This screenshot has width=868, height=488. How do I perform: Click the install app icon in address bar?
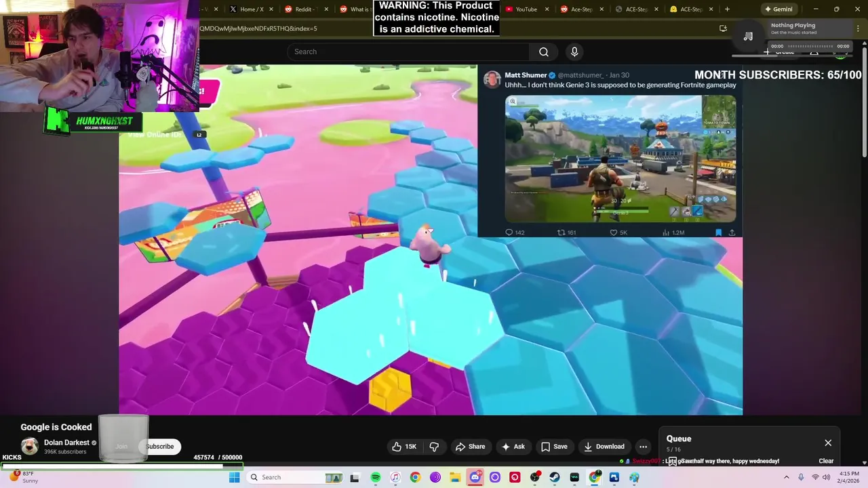pyautogui.click(x=723, y=28)
